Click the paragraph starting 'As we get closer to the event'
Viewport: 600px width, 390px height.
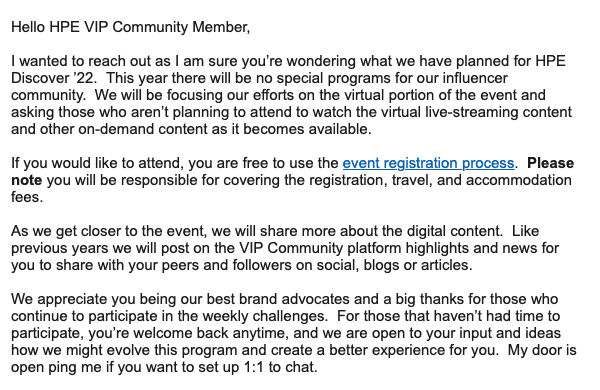pos(285,248)
